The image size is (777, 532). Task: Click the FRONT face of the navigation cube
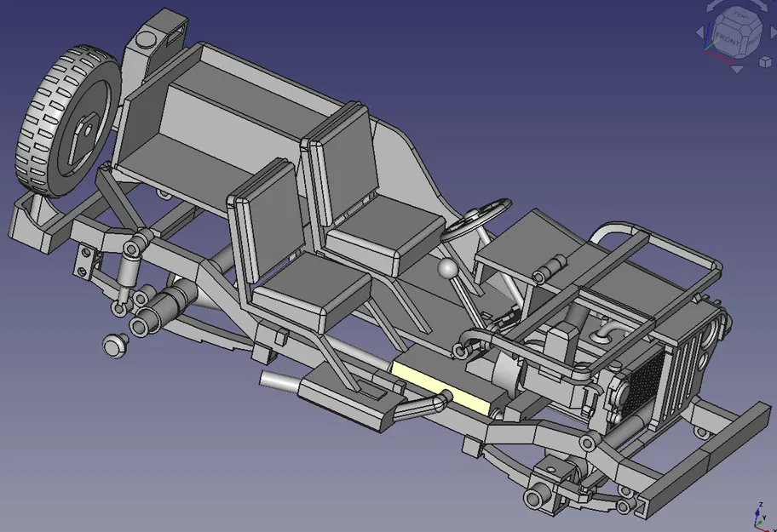click(728, 40)
